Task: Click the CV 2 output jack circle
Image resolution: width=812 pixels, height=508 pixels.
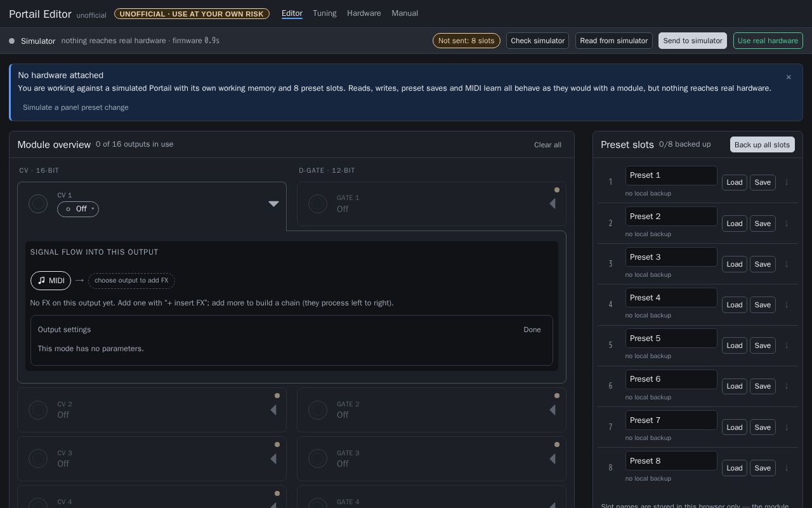Action: coord(38,410)
